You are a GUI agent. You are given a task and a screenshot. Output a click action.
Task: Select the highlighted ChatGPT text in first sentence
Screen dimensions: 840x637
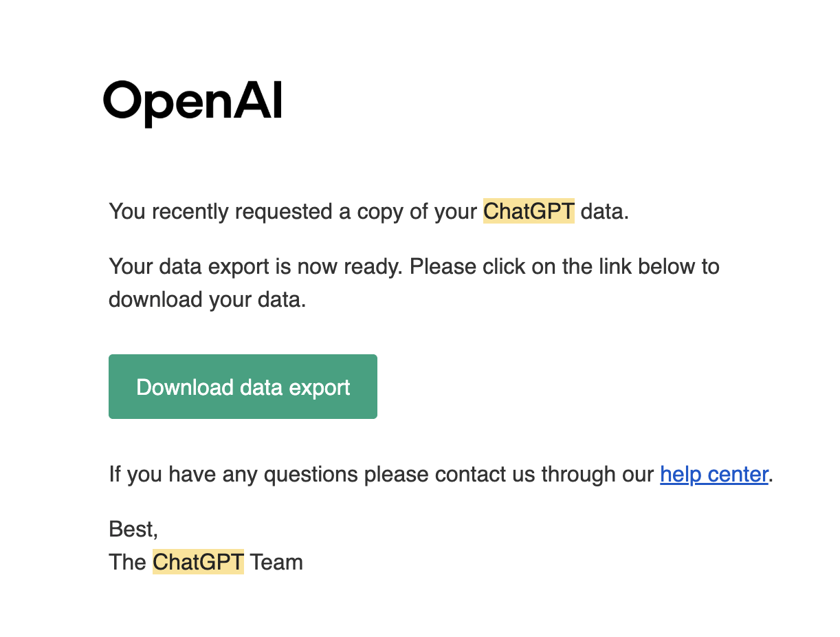click(528, 211)
